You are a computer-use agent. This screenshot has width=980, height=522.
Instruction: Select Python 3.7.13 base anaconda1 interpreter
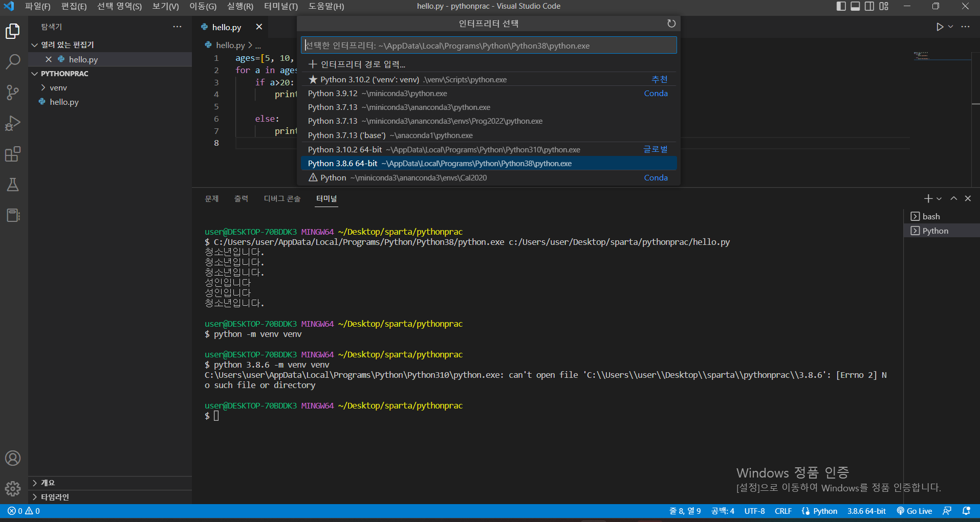(489, 135)
